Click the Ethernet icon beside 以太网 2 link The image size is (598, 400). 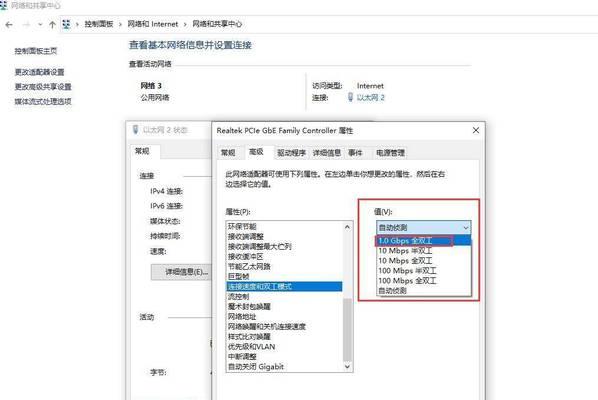tap(350, 97)
